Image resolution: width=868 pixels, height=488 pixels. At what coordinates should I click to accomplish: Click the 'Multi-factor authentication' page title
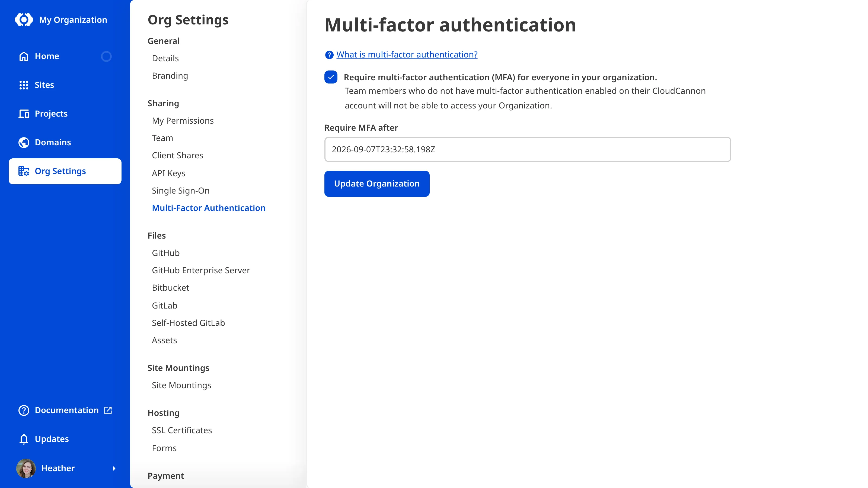[x=450, y=25]
